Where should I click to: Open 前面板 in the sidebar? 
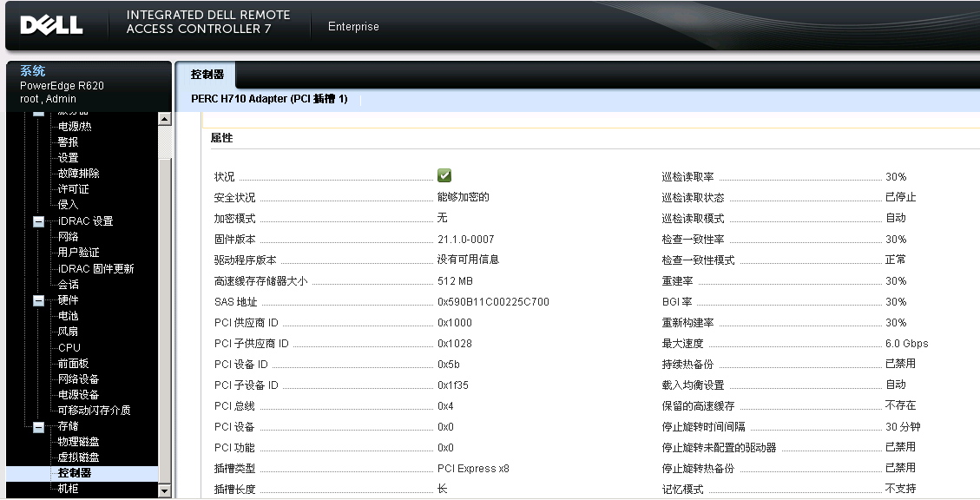coord(74,363)
